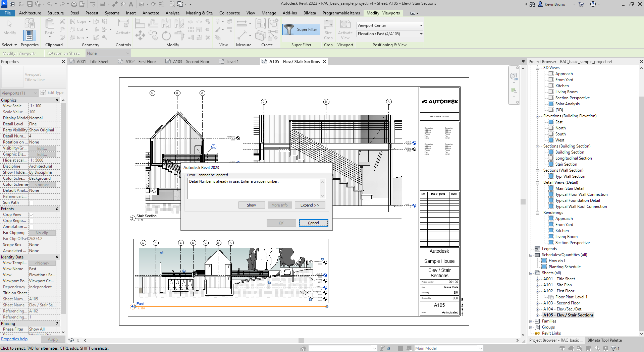Open the Viewport Center positioning dropdown
This screenshot has width=644, height=352.
[389, 25]
